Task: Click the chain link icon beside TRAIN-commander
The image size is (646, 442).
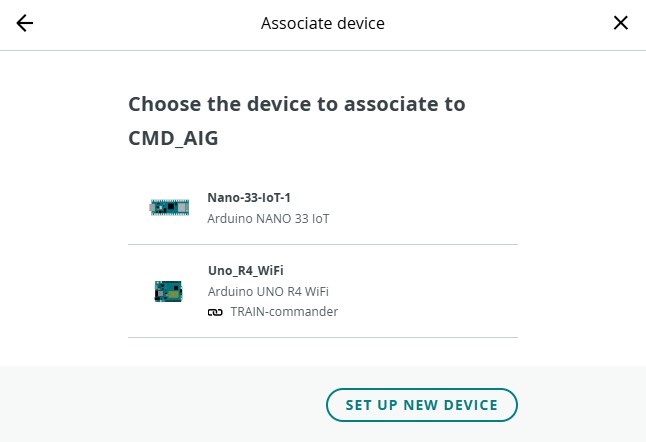Action: coord(215,312)
